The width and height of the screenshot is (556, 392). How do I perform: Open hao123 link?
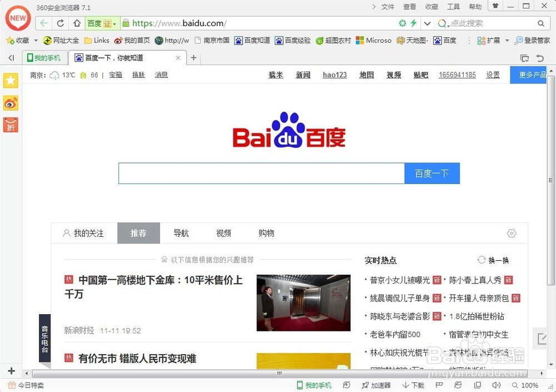[x=335, y=75]
